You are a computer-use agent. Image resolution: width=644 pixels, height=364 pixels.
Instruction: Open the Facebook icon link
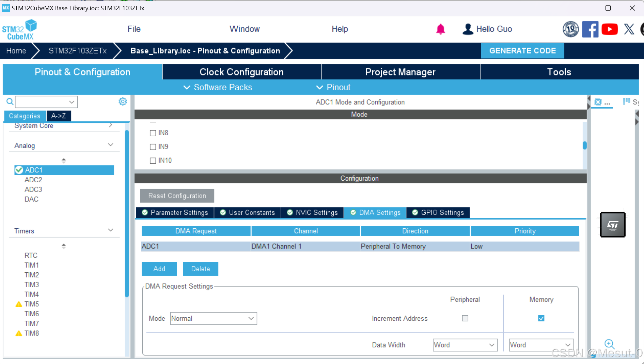590,29
